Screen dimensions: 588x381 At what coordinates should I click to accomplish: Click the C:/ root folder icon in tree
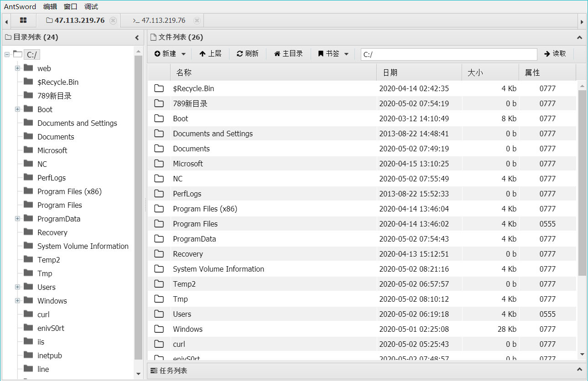tap(18, 54)
